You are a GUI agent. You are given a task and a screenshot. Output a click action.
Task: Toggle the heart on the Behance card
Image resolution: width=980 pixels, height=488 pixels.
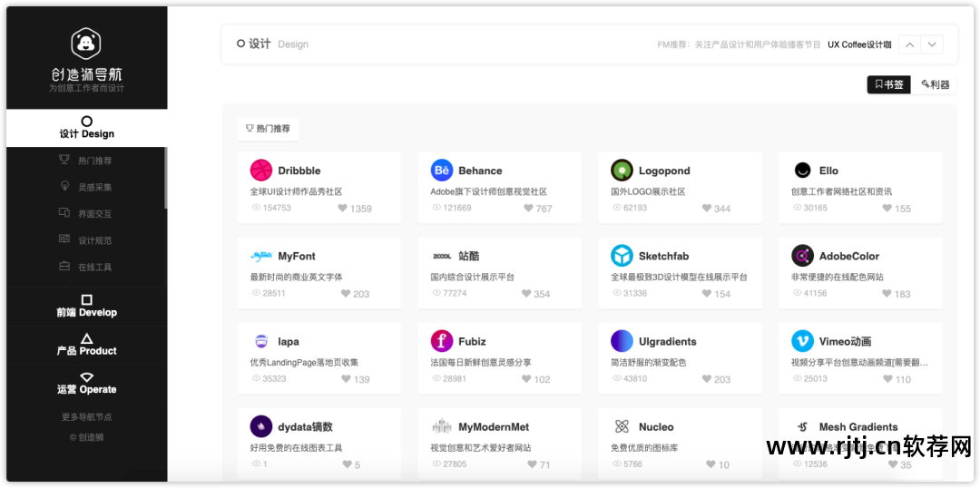[528, 209]
